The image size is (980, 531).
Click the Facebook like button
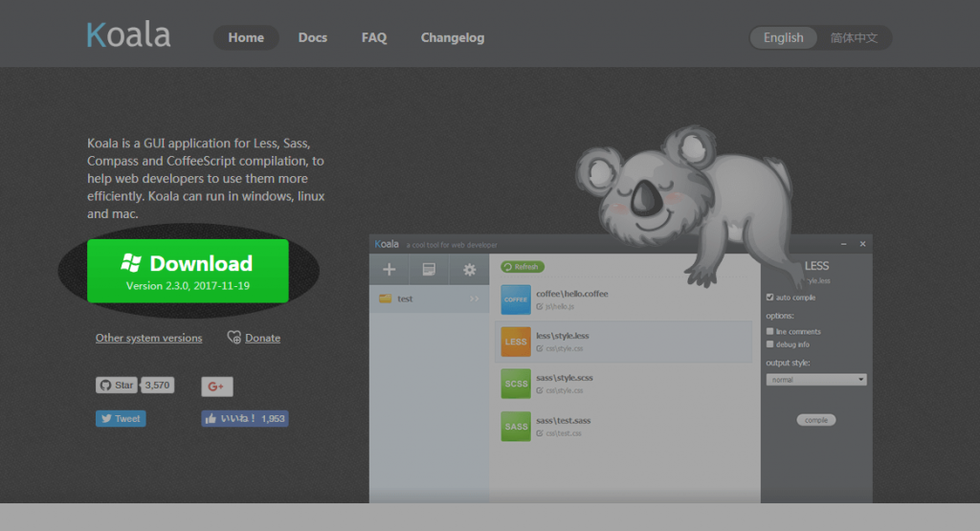click(x=245, y=418)
